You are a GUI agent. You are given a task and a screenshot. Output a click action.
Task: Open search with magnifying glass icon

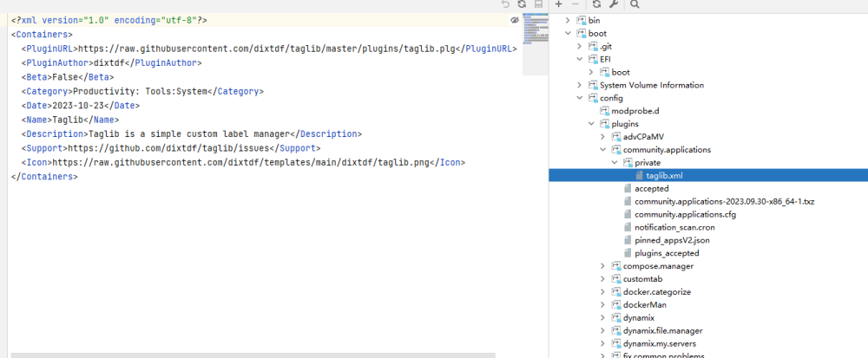tap(635, 4)
